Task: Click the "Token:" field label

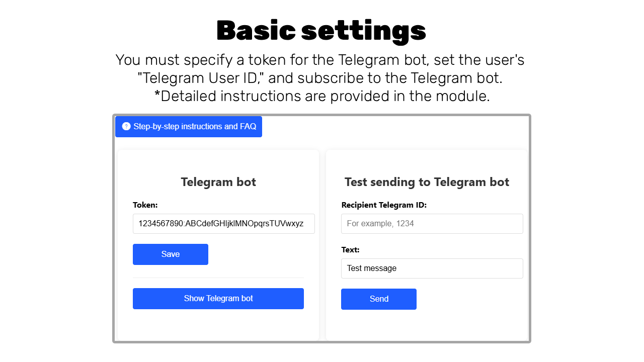Action: coord(145,205)
